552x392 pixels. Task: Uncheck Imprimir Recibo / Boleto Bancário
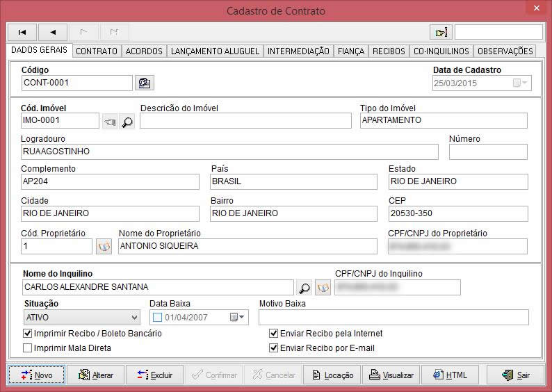click(28, 334)
